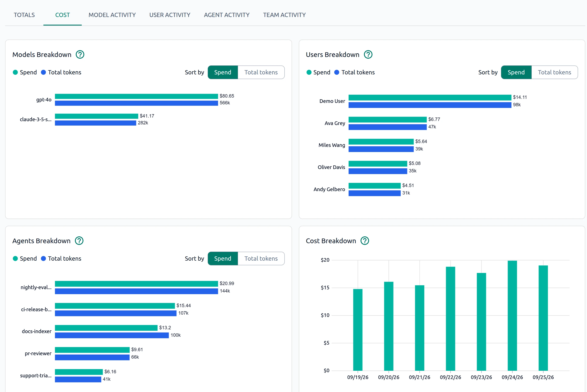Viewport: 587px width, 392px height.
Task: Click the nightly-eval... $20.99 spend bar
Action: (x=136, y=284)
